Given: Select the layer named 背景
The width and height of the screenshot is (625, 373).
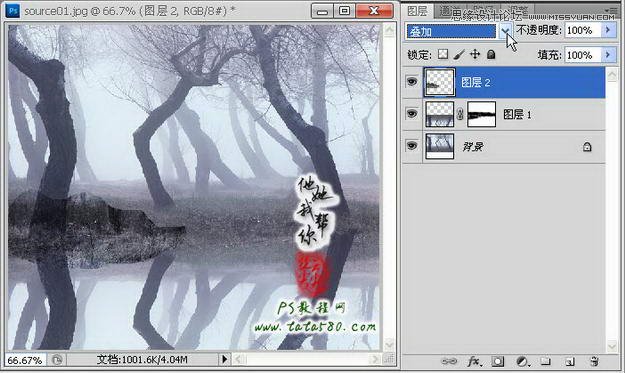Looking at the screenshot, I should pyautogui.click(x=473, y=147).
